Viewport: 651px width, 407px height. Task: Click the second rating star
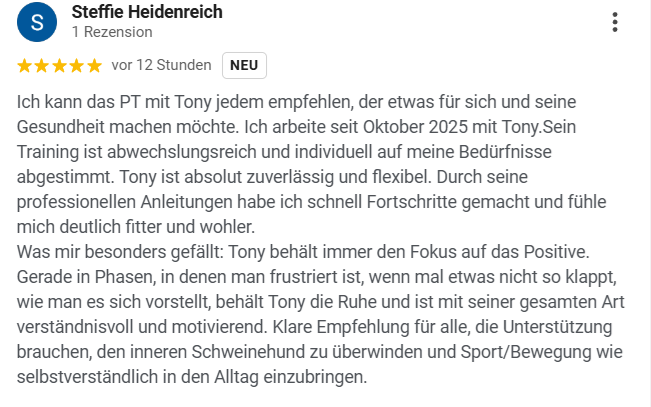(x=42, y=66)
